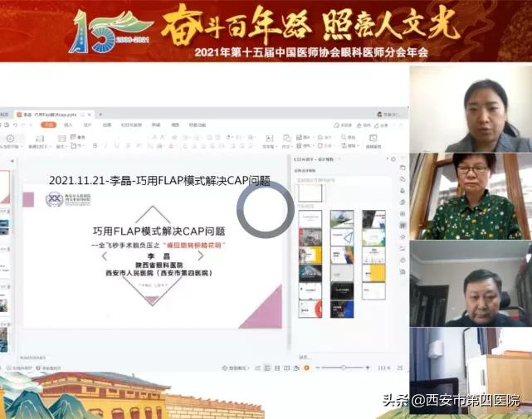Close the pptx document tab
Viewport: 532px width, 419px height.
90,114
